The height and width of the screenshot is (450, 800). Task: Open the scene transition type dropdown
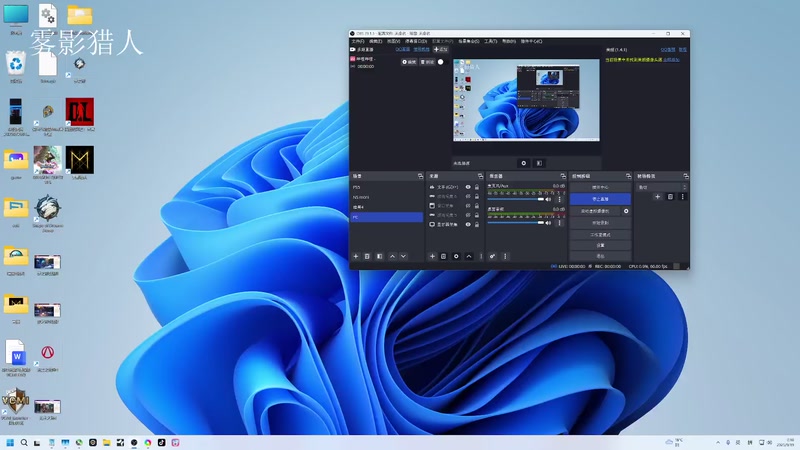click(661, 187)
